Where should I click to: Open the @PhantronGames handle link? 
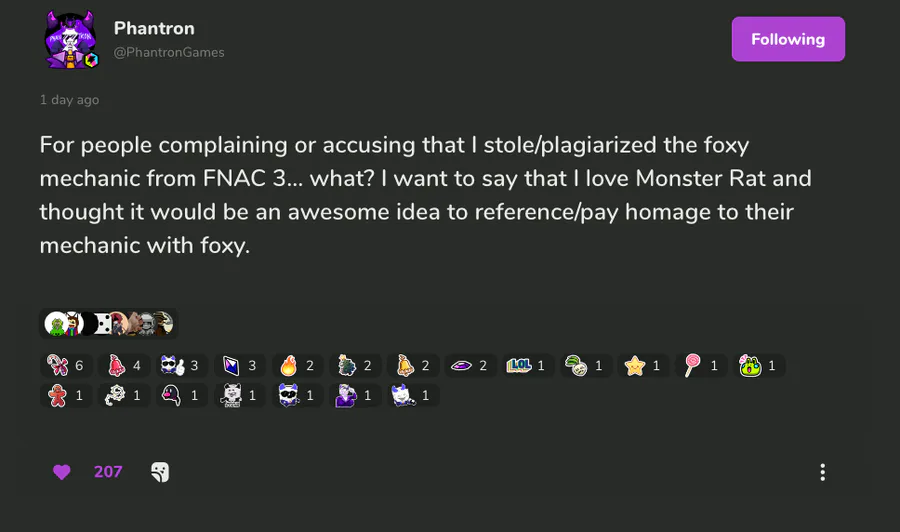point(169,52)
